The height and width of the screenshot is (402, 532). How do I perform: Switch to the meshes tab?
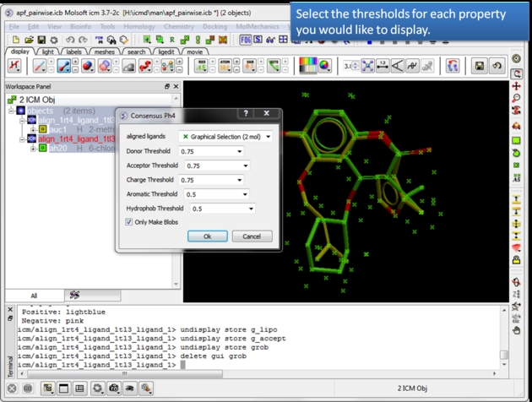tap(105, 52)
